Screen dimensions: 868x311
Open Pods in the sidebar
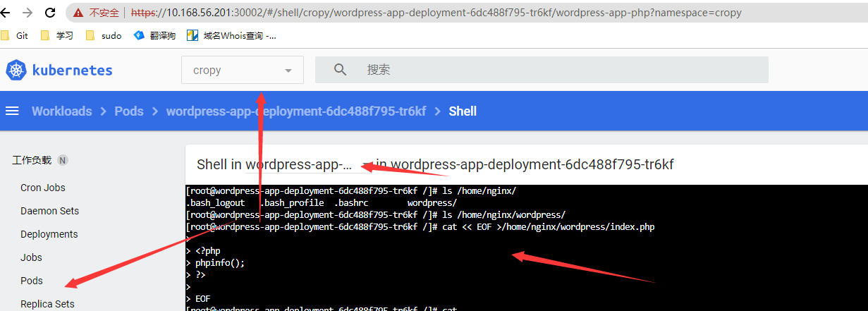pyautogui.click(x=32, y=281)
